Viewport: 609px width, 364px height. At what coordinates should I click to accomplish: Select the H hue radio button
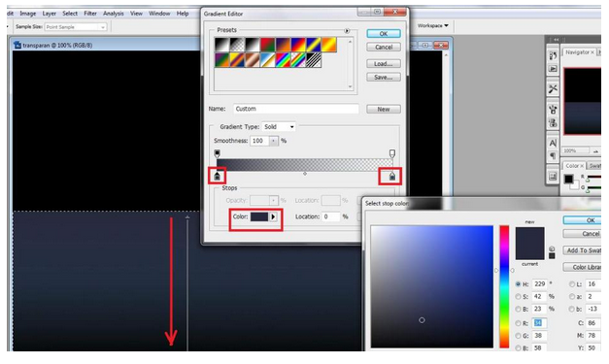point(518,284)
